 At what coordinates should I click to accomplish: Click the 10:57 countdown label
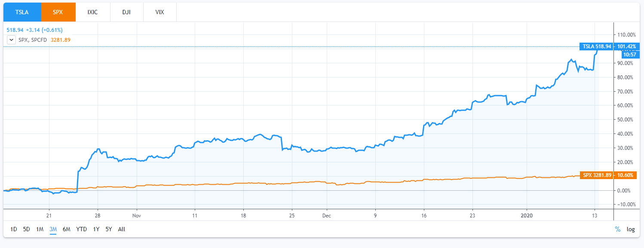coord(630,54)
